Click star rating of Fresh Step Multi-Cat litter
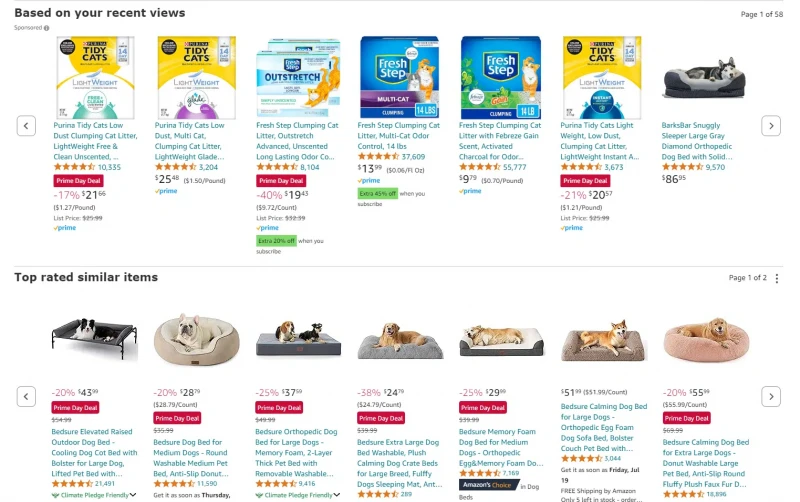Screen dimensions: 800x502 pos(379,157)
